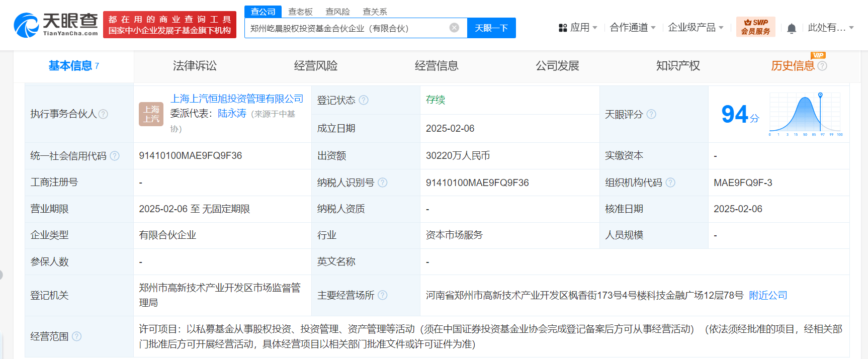
Task: Click the 附近公司 link
Action: point(768,295)
